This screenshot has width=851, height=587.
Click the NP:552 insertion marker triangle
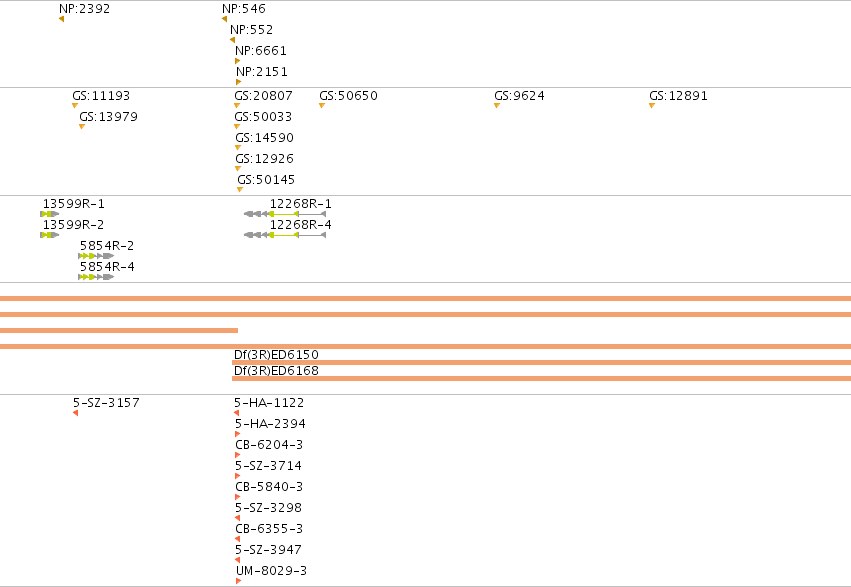click(232, 40)
